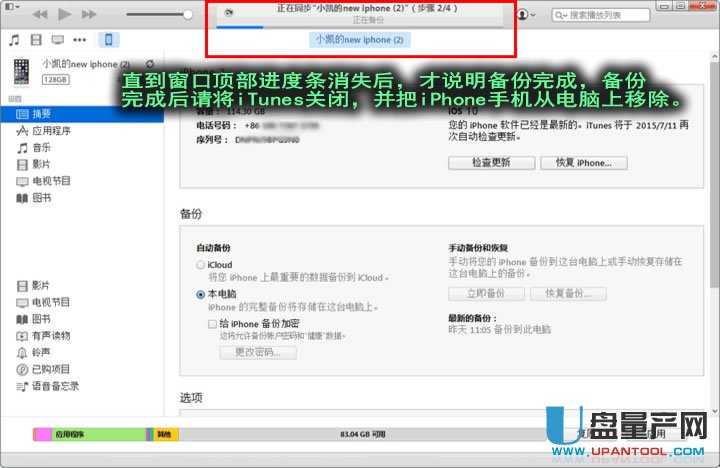This screenshot has height=468, width=720.
Task: Enable 给 iPhone 备份加密 checkbox
Action: [x=212, y=324]
